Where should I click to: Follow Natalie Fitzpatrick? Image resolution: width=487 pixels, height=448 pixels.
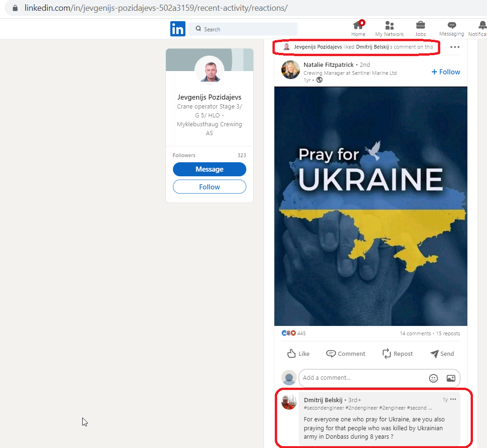(x=446, y=72)
